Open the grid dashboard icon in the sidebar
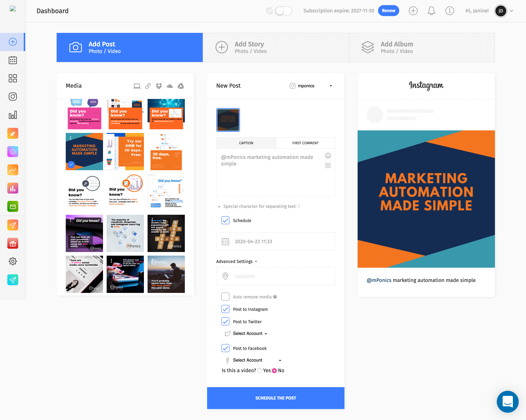 pos(13,78)
